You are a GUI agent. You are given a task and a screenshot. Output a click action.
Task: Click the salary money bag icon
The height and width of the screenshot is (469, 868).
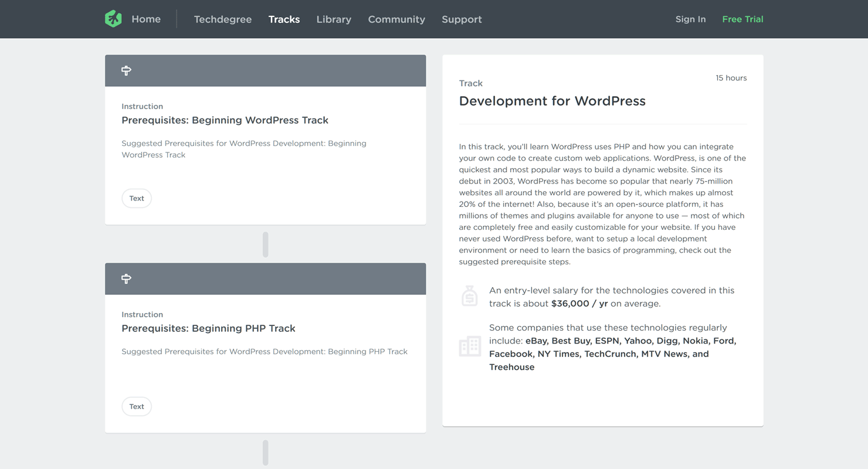[470, 296]
